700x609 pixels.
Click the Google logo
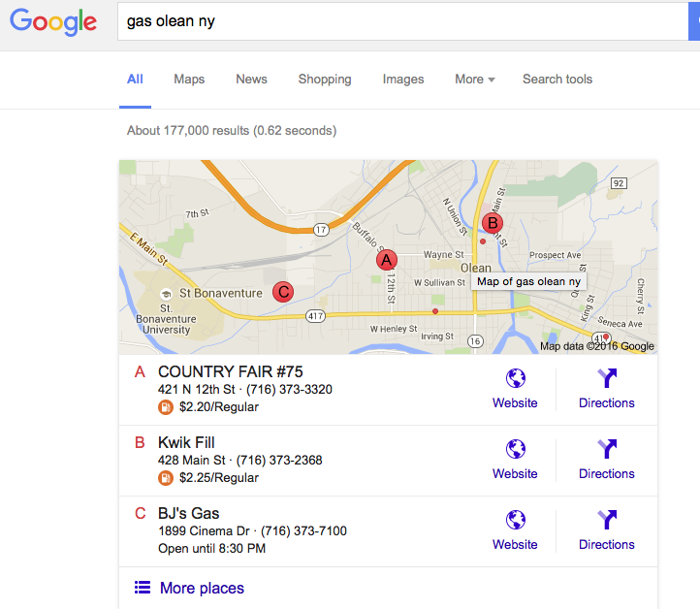(53, 21)
